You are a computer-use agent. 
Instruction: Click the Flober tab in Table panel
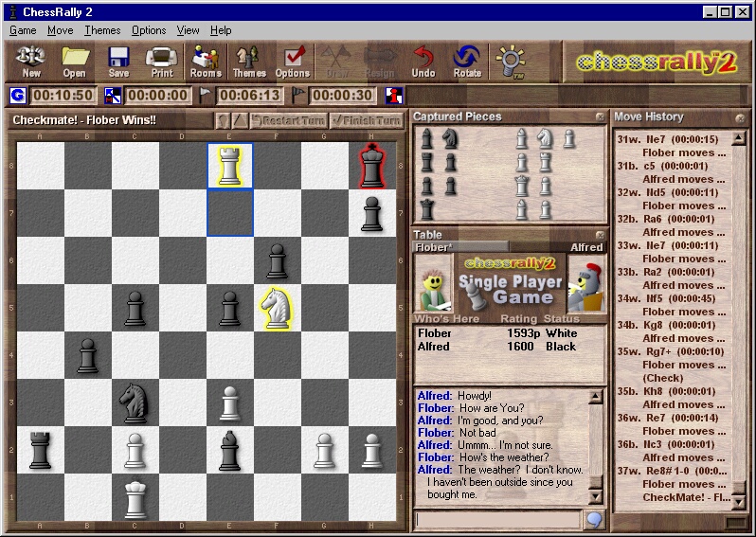[461, 247]
